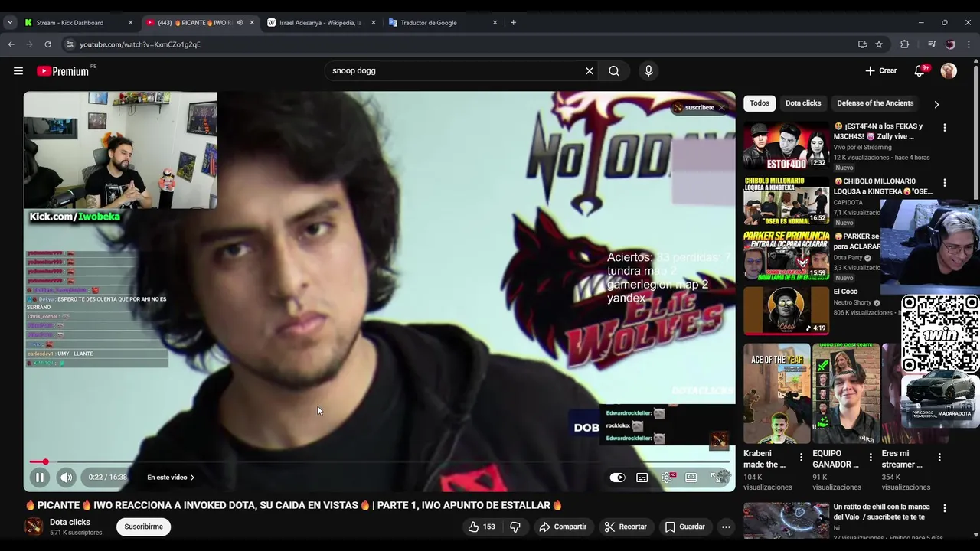
Task: Select the Todos filter chip
Action: (759, 103)
